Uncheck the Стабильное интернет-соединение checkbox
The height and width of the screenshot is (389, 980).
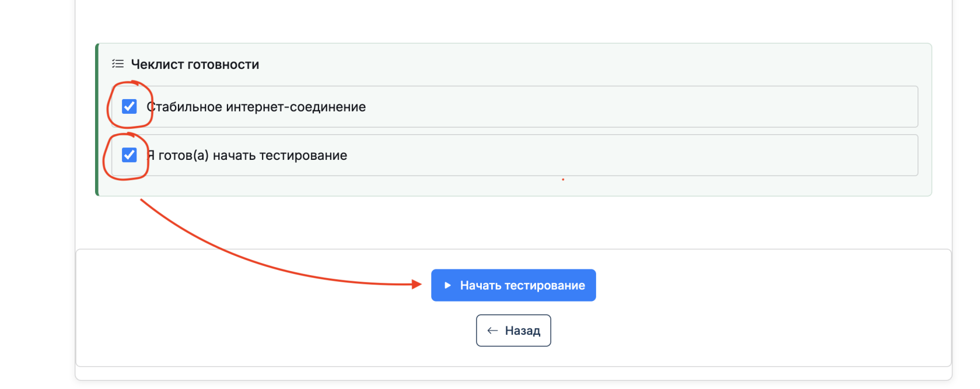[129, 106]
